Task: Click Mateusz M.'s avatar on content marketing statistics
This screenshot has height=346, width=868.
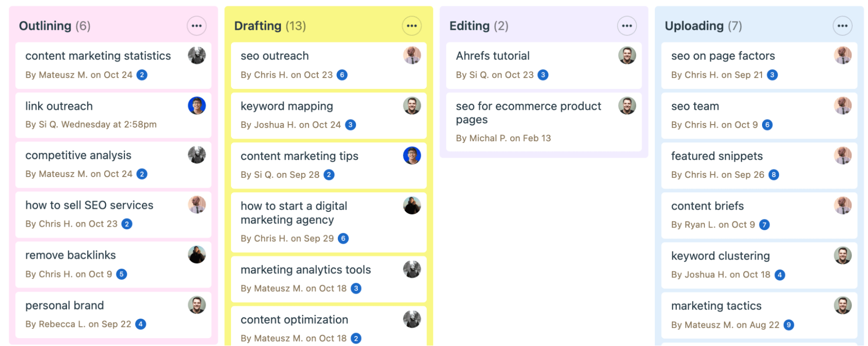Action: pos(197,56)
